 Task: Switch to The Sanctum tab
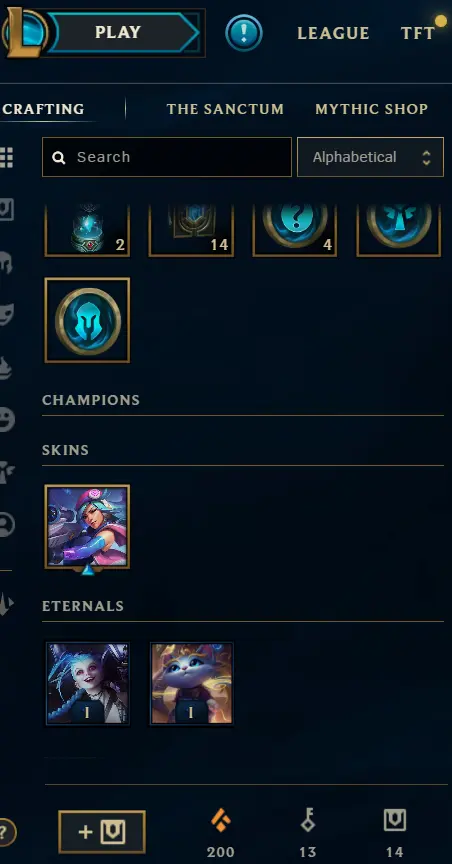click(225, 109)
